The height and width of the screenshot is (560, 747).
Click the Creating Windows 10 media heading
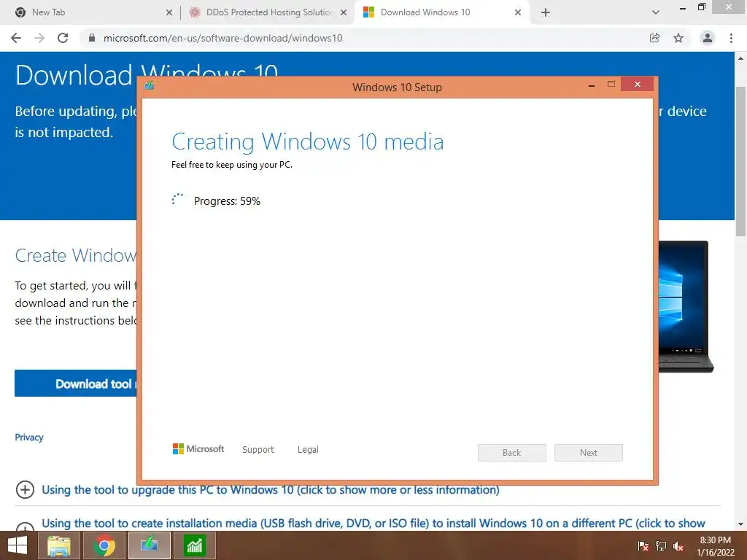[308, 142]
